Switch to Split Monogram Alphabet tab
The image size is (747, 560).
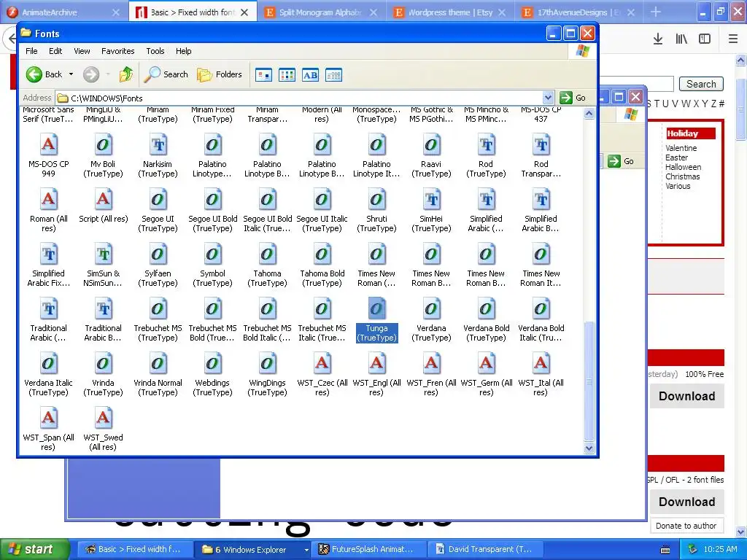322,12
